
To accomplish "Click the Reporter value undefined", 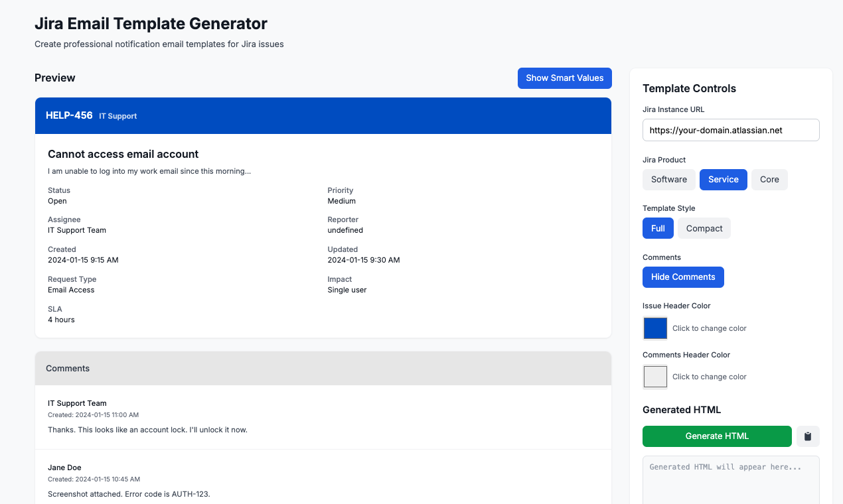I will [x=345, y=230].
